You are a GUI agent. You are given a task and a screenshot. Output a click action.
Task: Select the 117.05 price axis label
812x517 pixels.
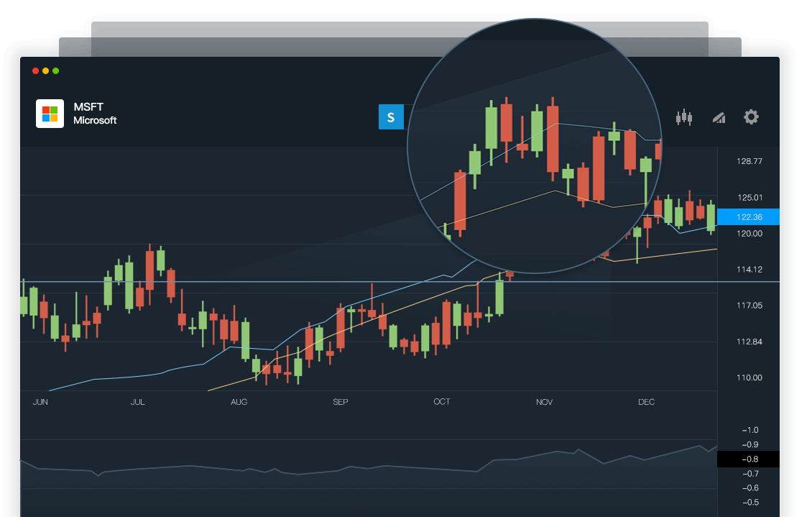pos(749,306)
